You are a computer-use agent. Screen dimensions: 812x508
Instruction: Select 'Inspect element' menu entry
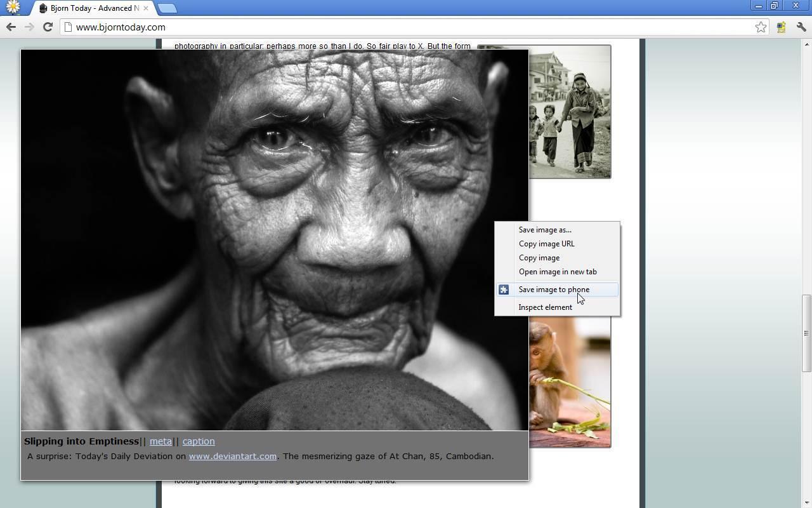(x=557, y=307)
